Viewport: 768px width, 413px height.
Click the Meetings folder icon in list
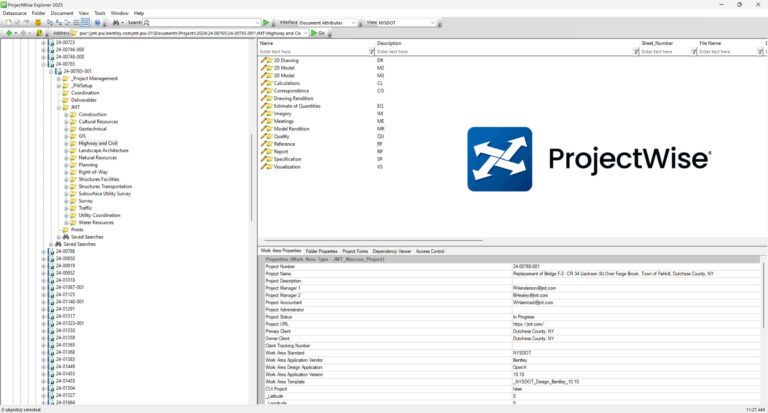266,121
